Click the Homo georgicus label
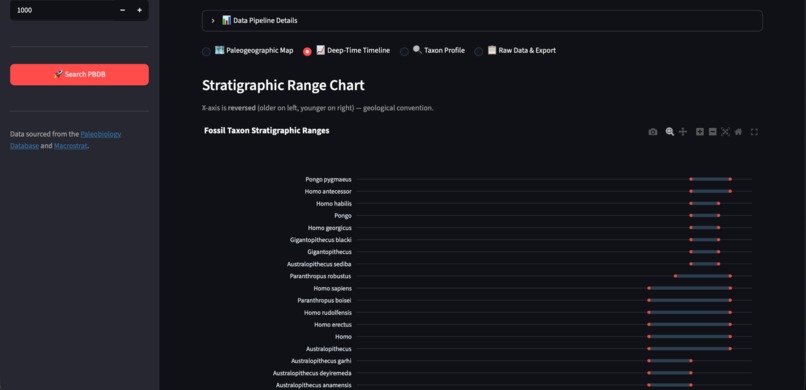The image size is (806, 390). click(330, 228)
